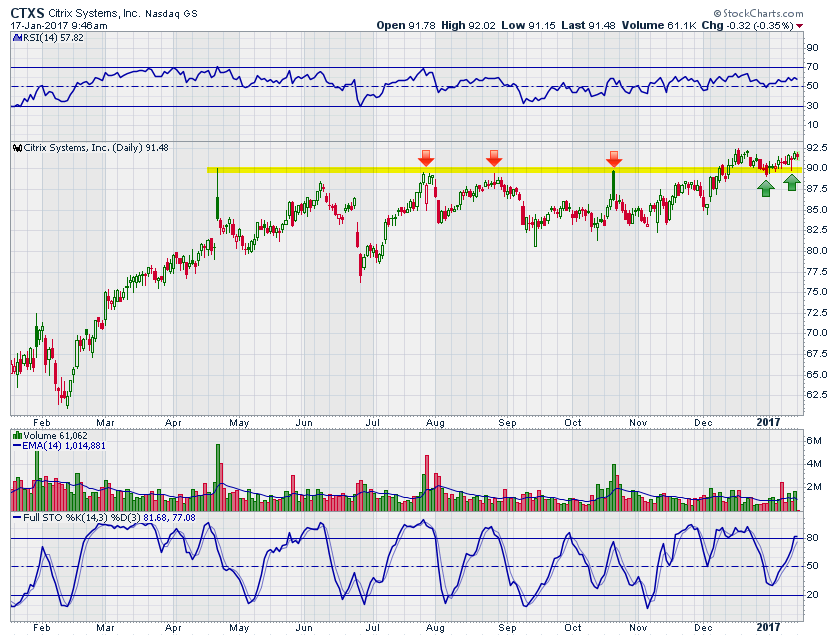This screenshot has height=637, width=834.
Task: Click the Last 91.48 value
Action: point(588,25)
